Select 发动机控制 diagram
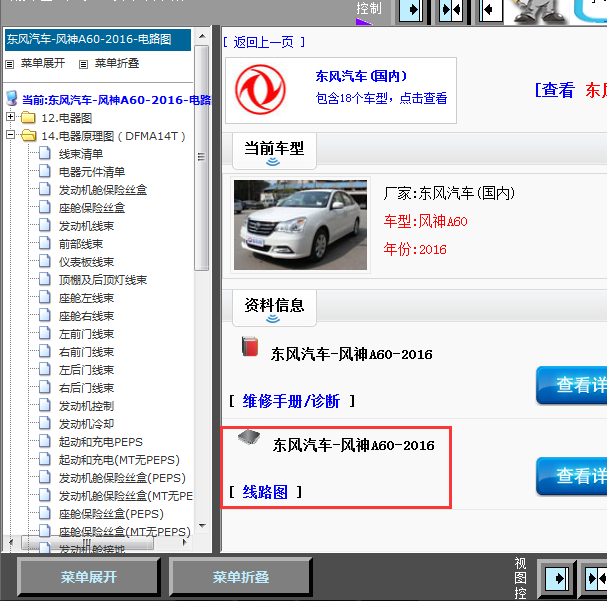The height and width of the screenshot is (601, 607). 86,406
